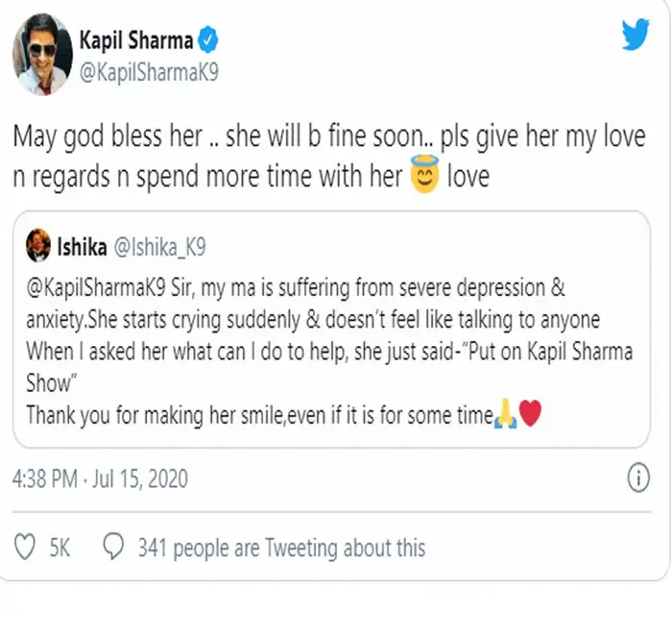
Task: Click the reply speech bubble icon
Action: (x=113, y=548)
